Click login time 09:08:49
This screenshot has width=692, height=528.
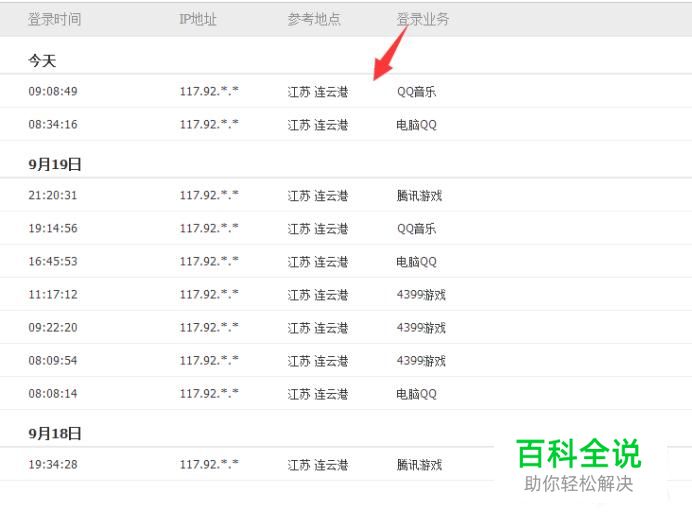coord(53,91)
